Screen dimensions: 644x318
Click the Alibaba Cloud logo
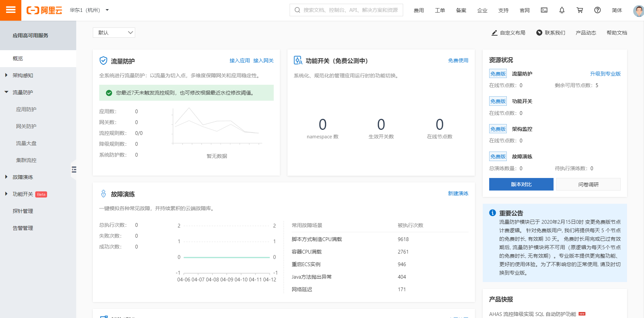(44, 10)
